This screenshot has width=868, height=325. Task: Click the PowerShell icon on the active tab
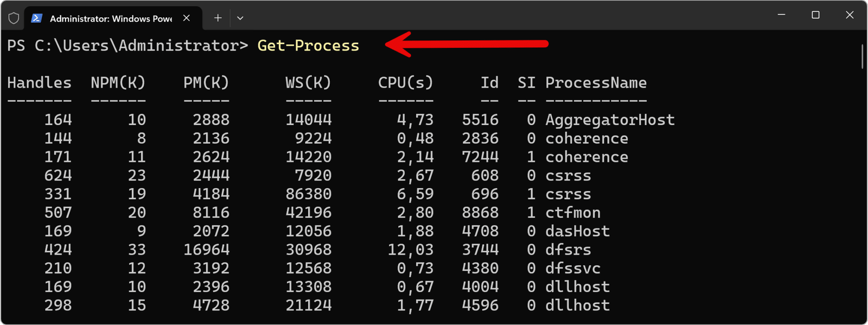(x=36, y=18)
